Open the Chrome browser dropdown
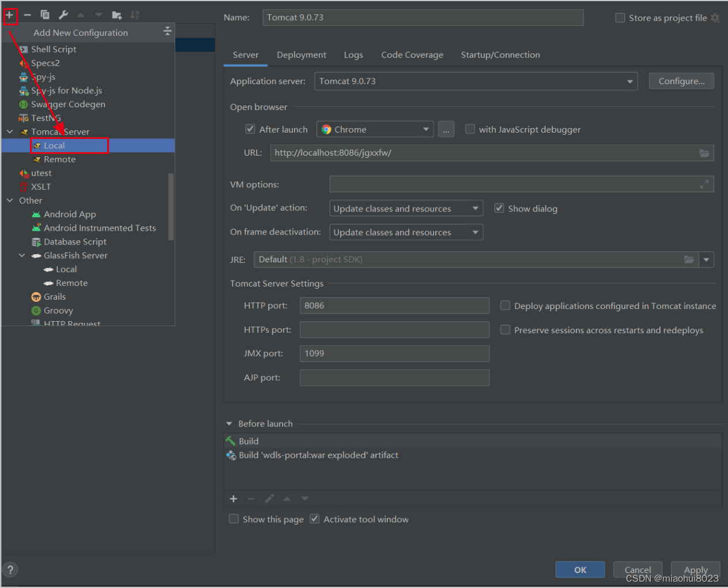 tap(375, 130)
